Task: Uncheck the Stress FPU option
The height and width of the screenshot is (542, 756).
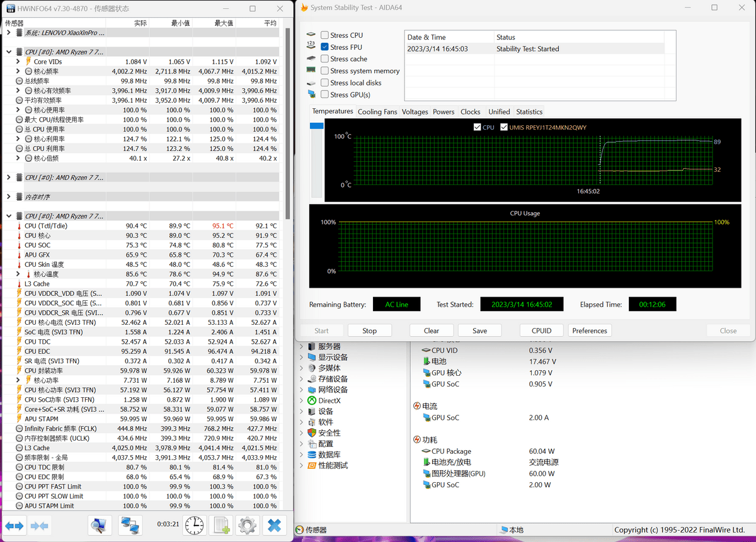Action: (x=325, y=47)
